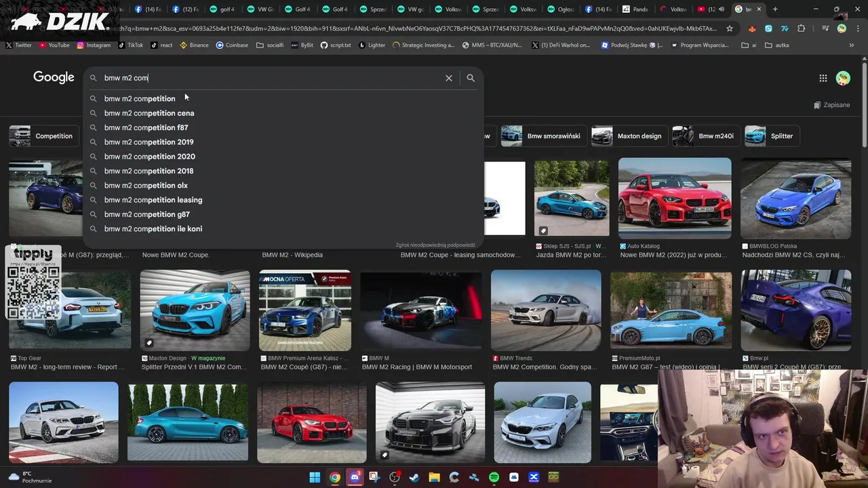868x488 pixels.
Task: Open the BMW Trends drifting M2 thumbnail
Action: (546, 310)
